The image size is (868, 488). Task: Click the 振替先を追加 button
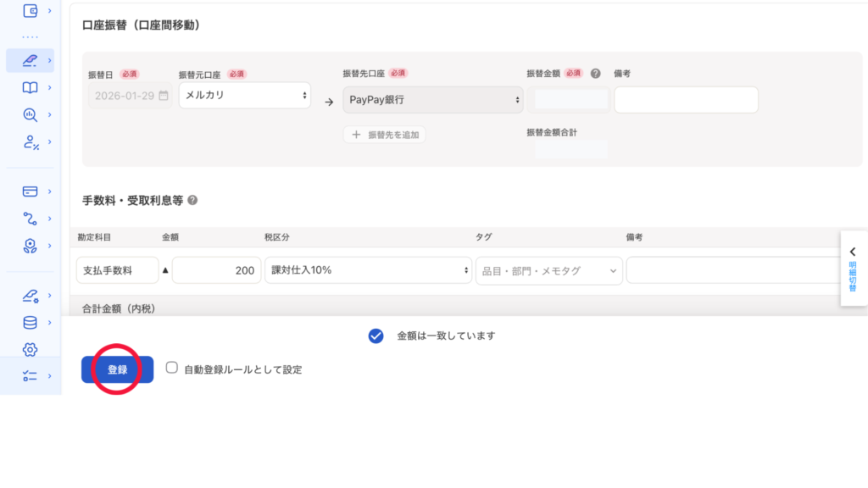point(384,135)
